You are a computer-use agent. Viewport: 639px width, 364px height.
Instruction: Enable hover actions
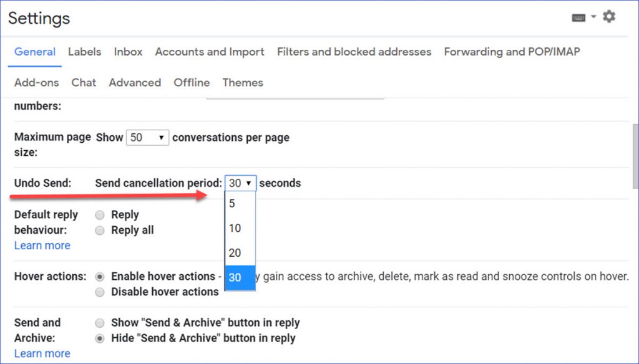pos(99,276)
